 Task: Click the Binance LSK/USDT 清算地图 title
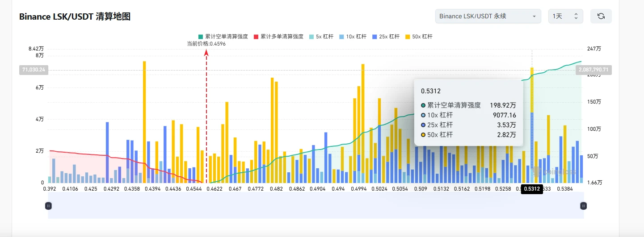pos(75,17)
